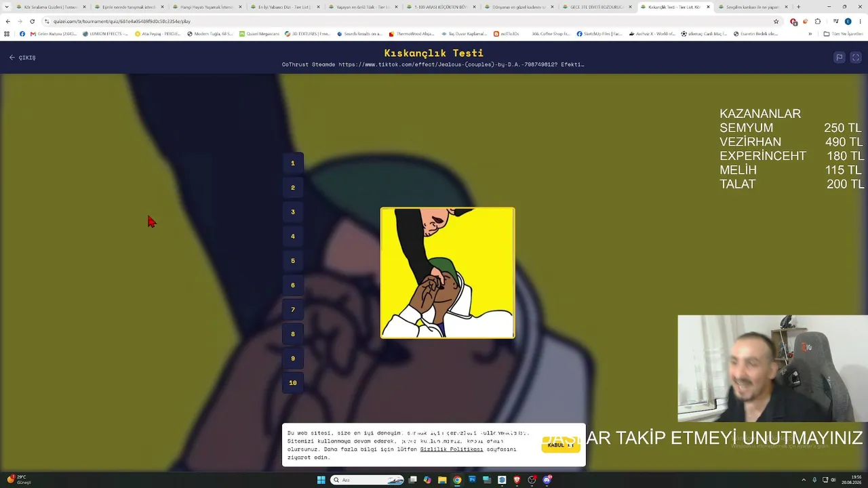Click the browser forward arrow
The width and height of the screenshot is (868, 488).
pyautogui.click(x=20, y=21)
